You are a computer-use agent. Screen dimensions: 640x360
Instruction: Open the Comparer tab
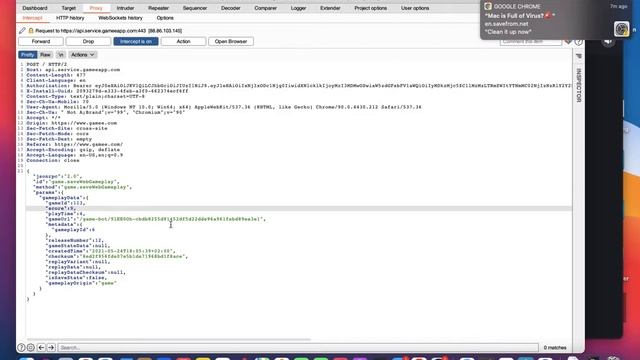(265, 8)
